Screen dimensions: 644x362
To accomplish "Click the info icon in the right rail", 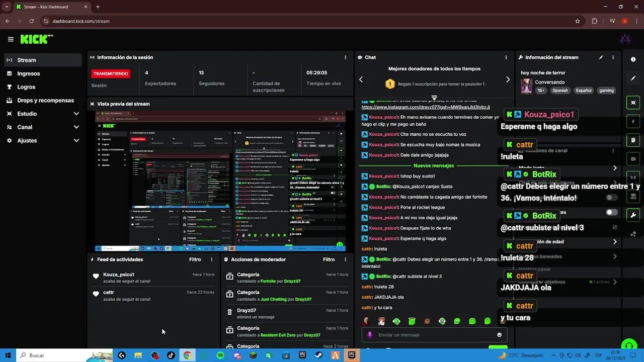I will click(633, 59).
